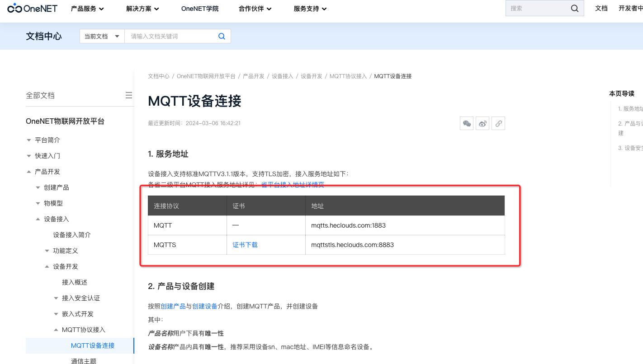The image size is (643, 364).
Task: Open the 省平台接入地址详情页 link
Action: coord(293,185)
